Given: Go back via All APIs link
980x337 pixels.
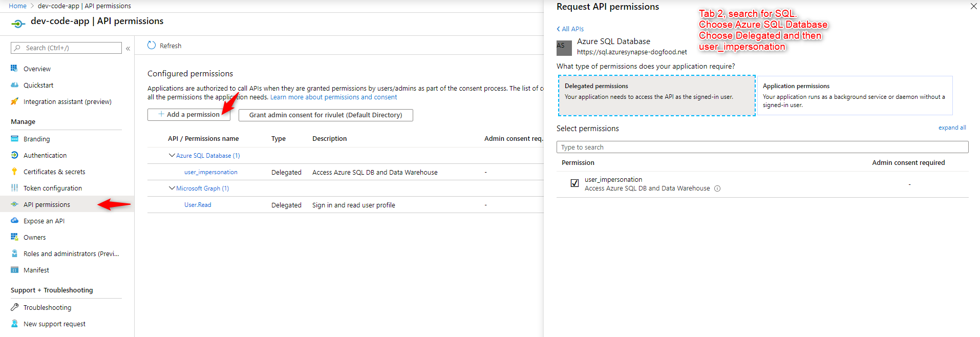Looking at the screenshot, I should [570, 29].
